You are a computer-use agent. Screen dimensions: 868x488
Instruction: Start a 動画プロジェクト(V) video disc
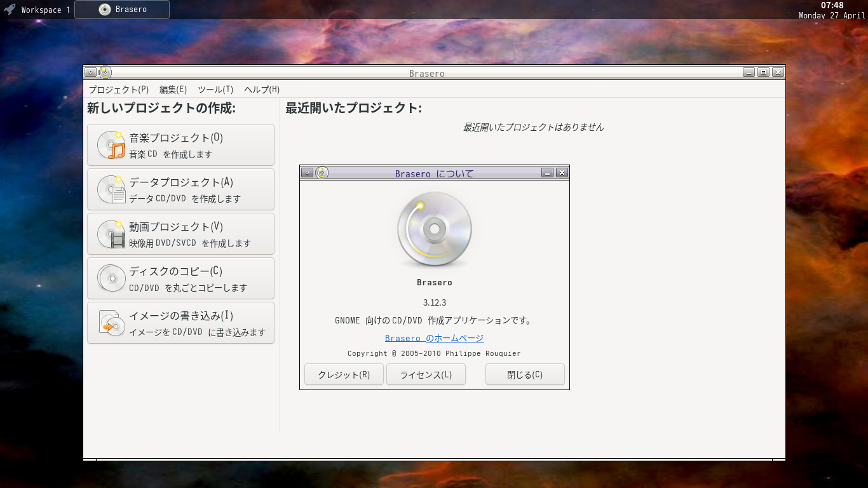tap(180, 234)
